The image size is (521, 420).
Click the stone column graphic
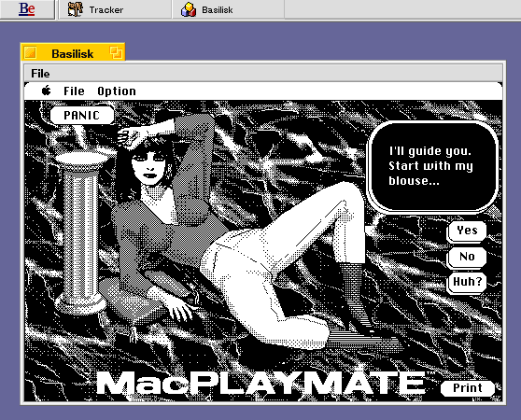[x=80, y=231]
